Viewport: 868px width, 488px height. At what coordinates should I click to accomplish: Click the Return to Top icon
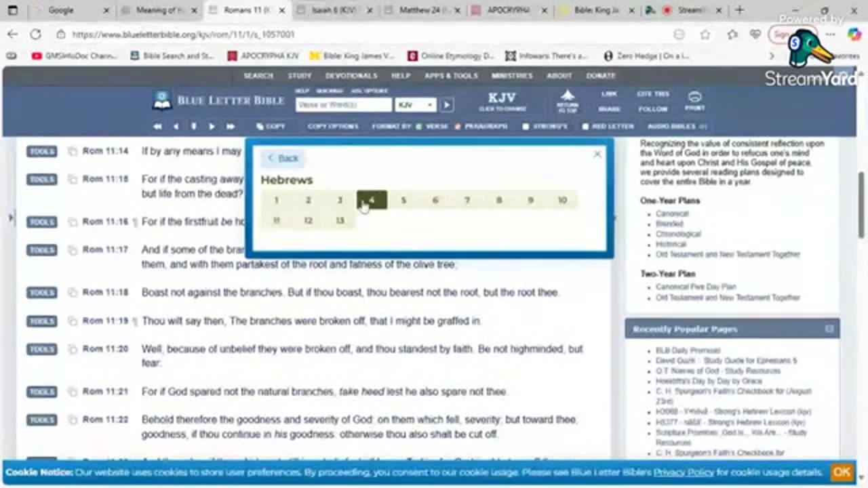tap(568, 100)
